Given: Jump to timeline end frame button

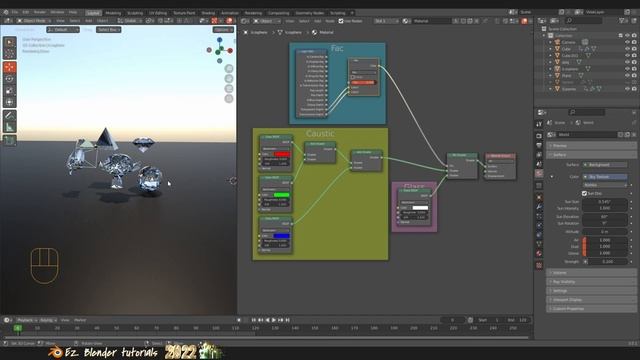Looking at the screenshot, I should tap(288, 320).
